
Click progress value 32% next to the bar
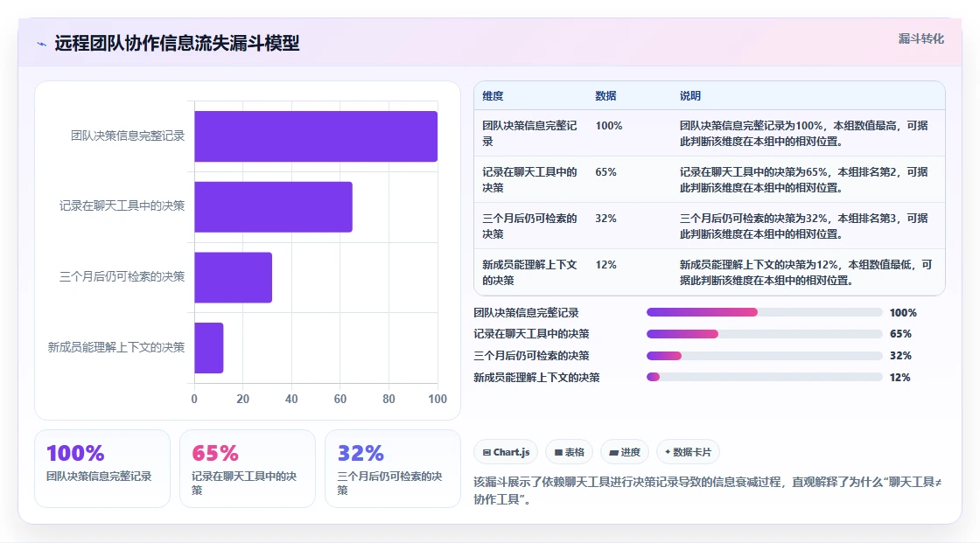(900, 356)
